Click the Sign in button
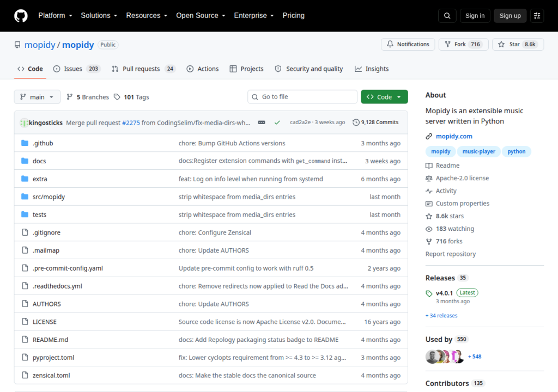 pos(475,16)
